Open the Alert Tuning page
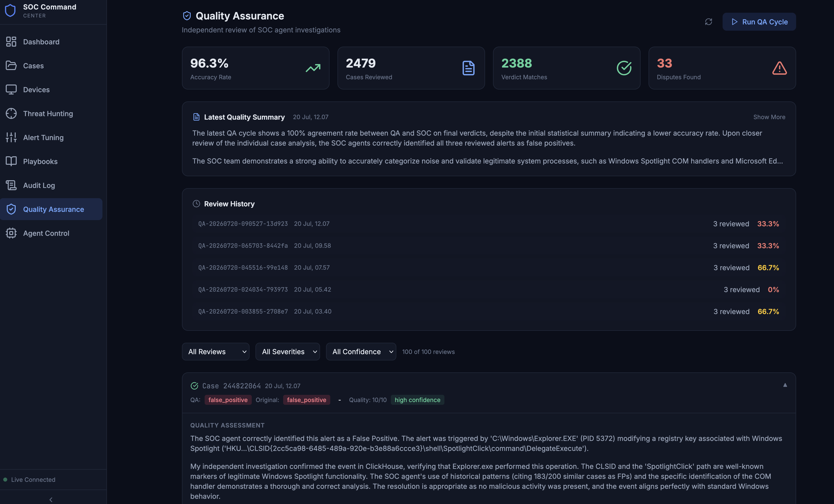Image resolution: width=834 pixels, height=504 pixels. click(51, 137)
